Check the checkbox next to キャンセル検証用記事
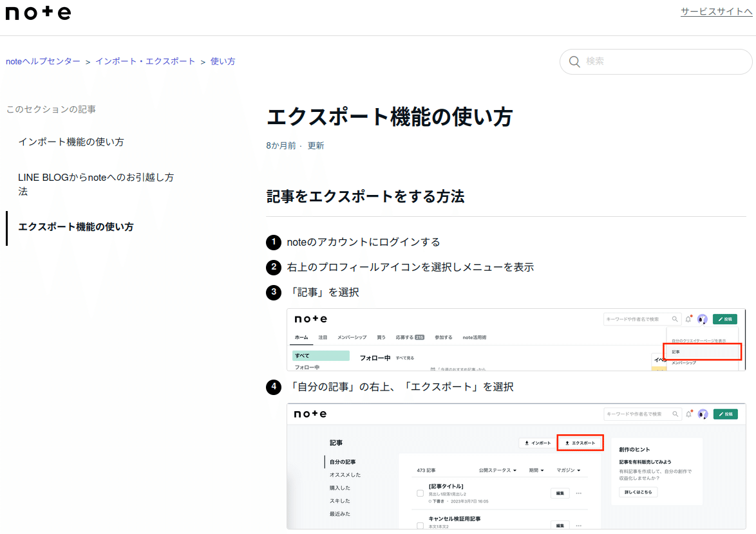This screenshot has height=534, width=756. pos(420,526)
